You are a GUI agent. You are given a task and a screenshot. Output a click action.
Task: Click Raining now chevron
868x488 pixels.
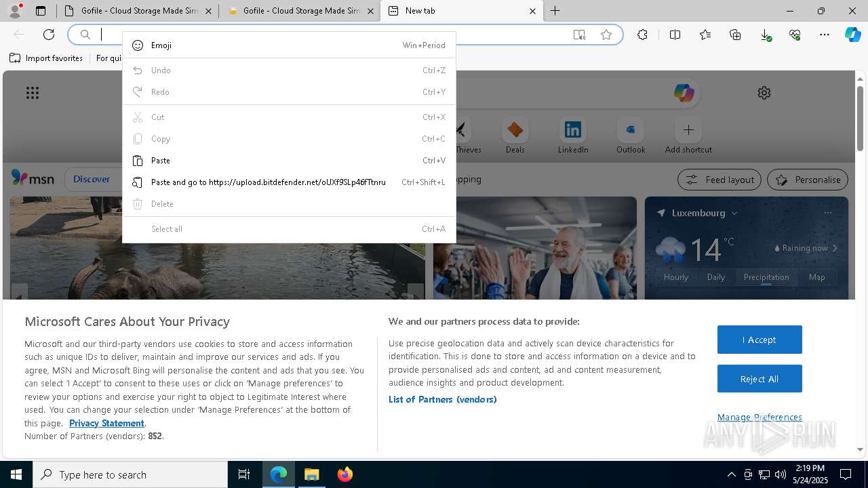(x=835, y=248)
